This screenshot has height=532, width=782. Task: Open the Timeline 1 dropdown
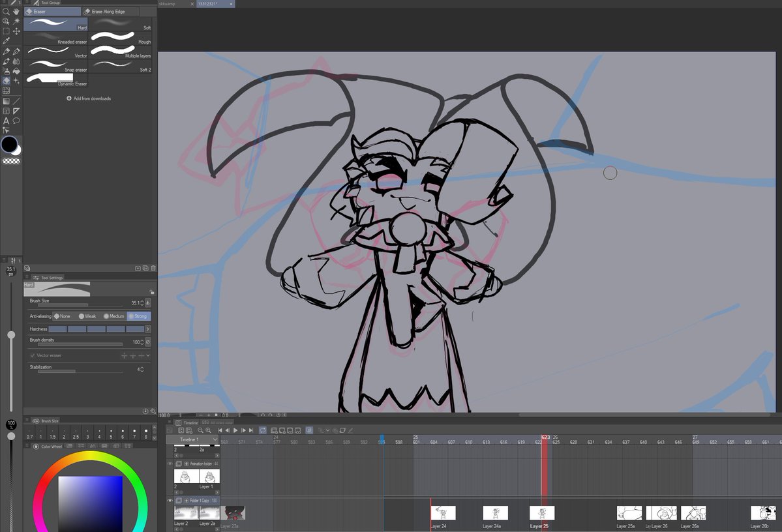[x=193, y=440]
